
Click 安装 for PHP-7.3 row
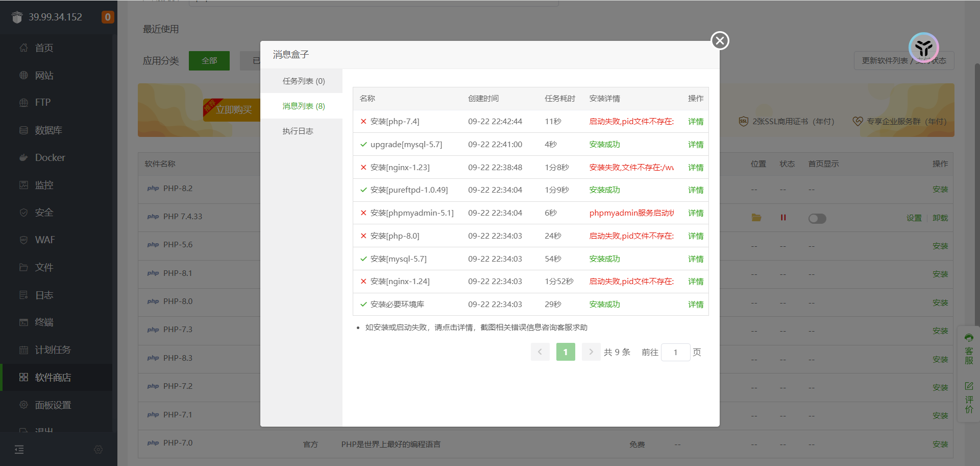click(x=940, y=331)
